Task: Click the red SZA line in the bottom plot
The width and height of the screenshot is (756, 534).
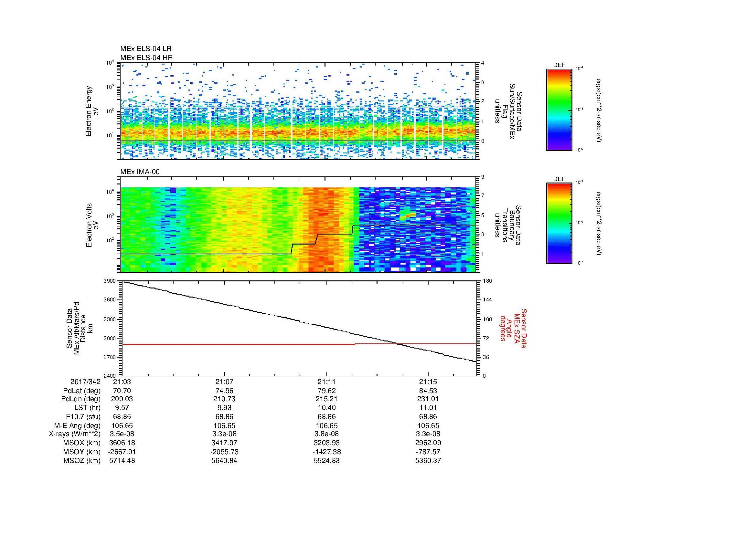Action: [x=300, y=344]
